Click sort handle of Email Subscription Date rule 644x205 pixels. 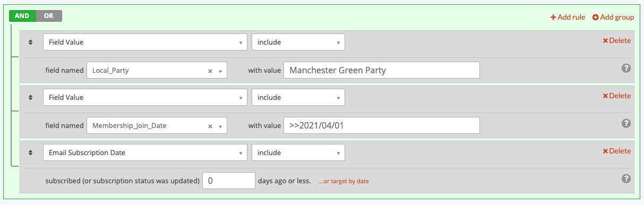pos(30,153)
